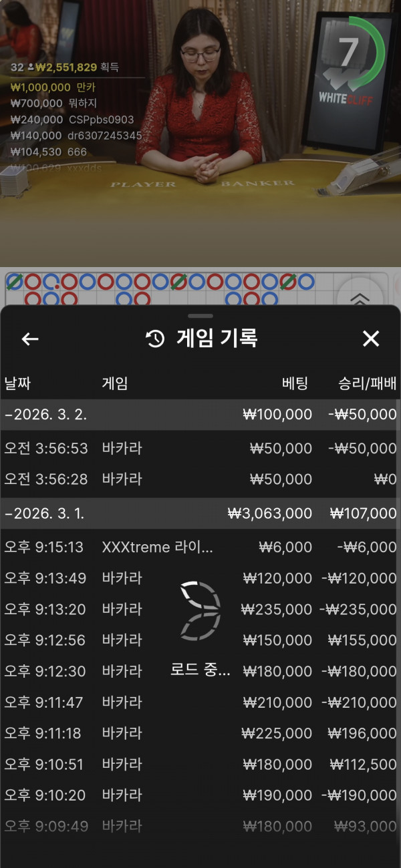Screen dimensions: 401x868
Task: Go back using the left arrow
Action: point(30,339)
